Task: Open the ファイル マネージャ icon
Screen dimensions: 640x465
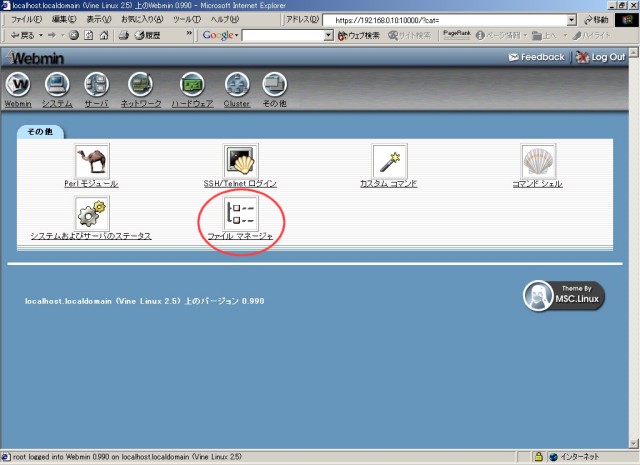Action: (240, 213)
